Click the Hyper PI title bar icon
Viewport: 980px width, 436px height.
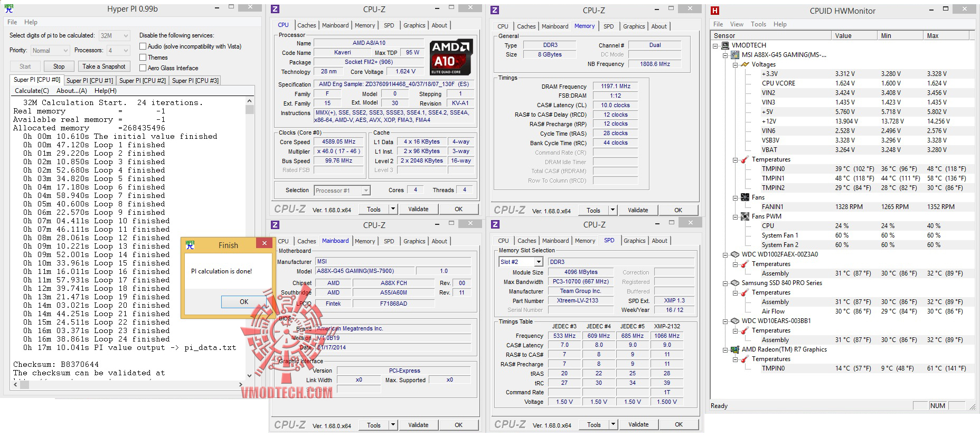click(x=8, y=8)
